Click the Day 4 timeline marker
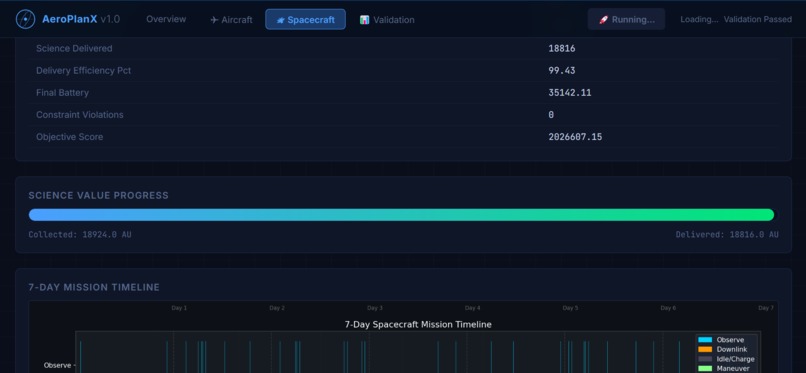 (472, 308)
